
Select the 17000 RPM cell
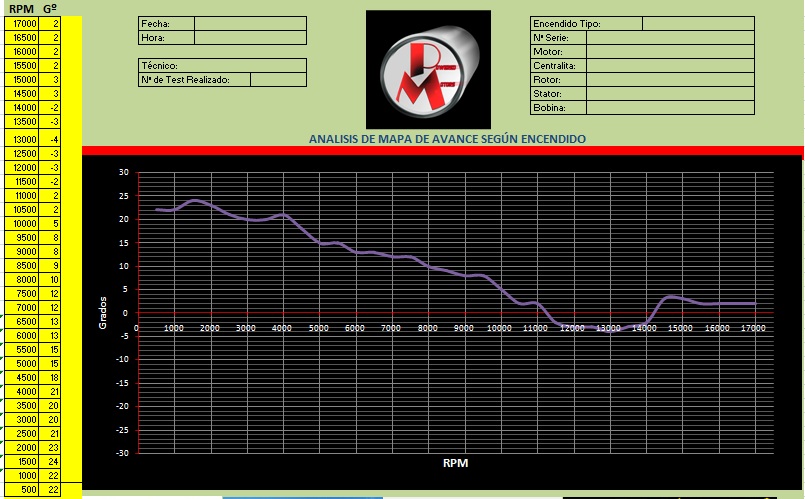point(22,22)
